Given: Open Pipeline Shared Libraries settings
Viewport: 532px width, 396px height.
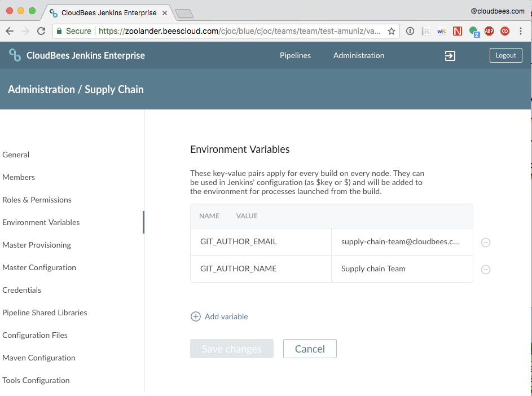Looking at the screenshot, I should click(x=45, y=313).
